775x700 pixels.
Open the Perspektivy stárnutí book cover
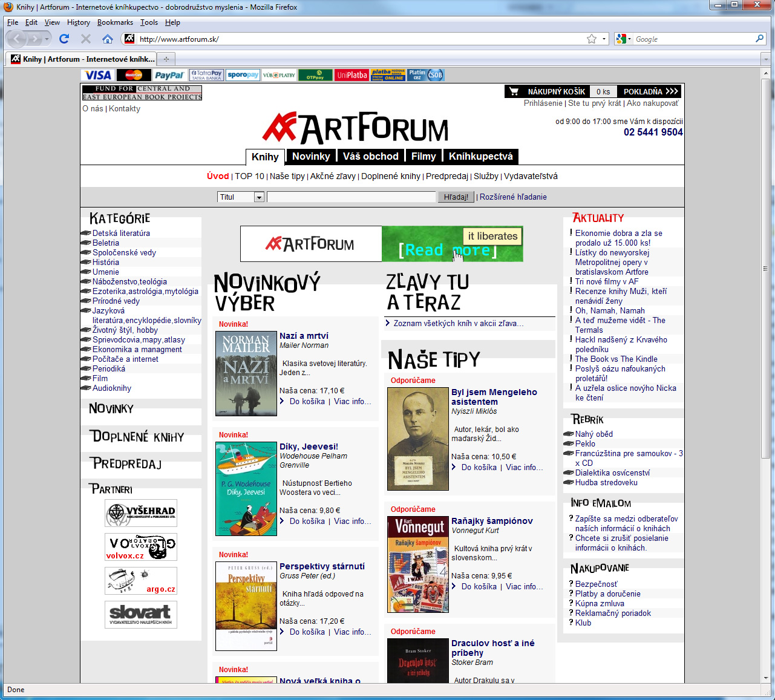pyautogui.click(x=246, y=606)
